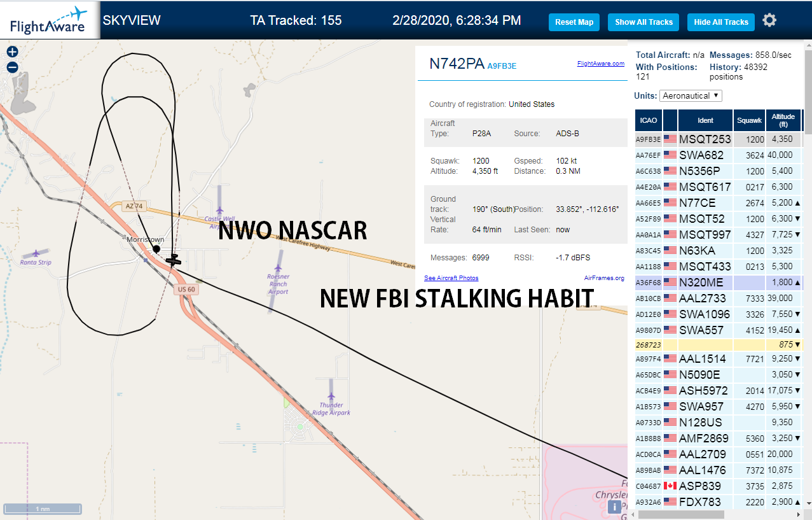Sort table by Squawk column

point(749,120)
